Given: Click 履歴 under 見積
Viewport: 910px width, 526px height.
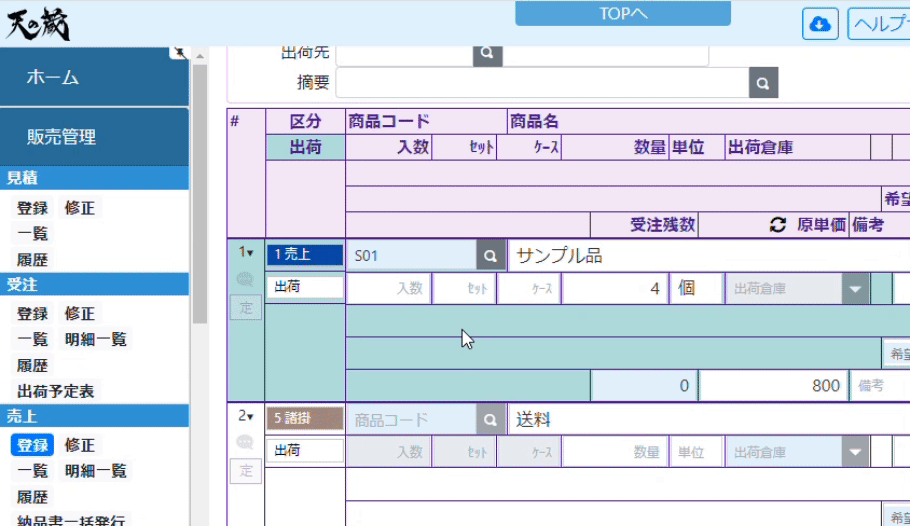Looking at the screenshot, I should pos(32,260).
